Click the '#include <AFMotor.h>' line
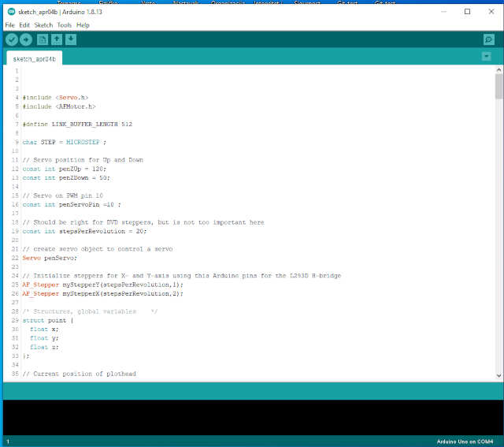This screenshot has width=504, height=447. click(x=59, y=106)
